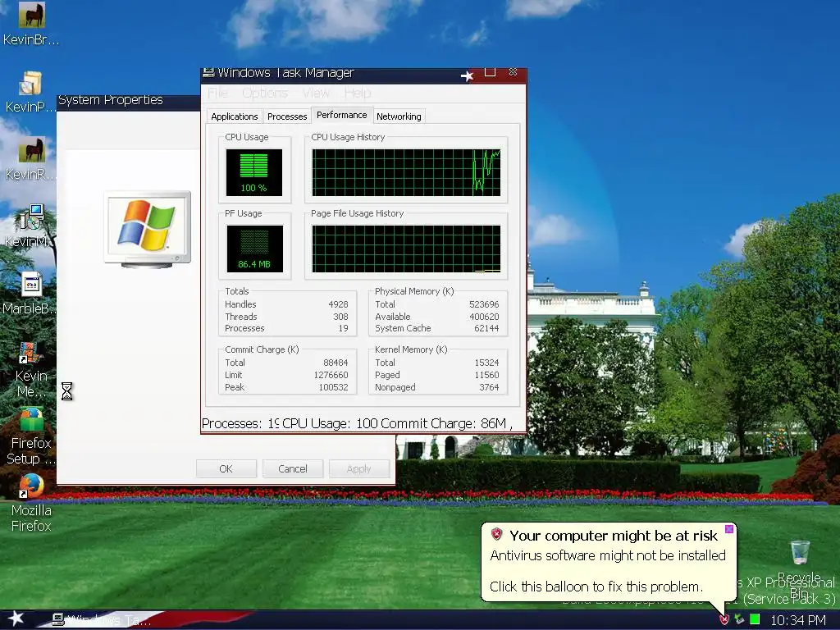Click the Page File Usage History graph
Screen dimensions: 840x630
pos(406,249)
